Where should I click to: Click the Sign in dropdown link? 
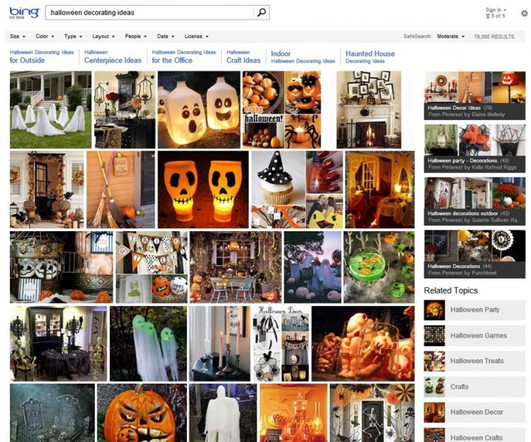point(496,10)
